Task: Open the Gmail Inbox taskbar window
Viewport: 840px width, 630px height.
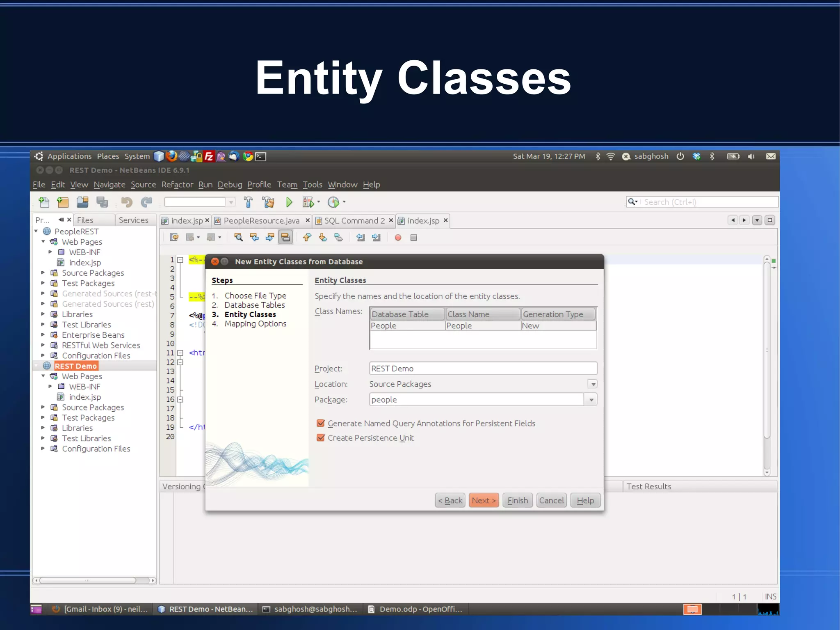Action: tap(100, 609)
